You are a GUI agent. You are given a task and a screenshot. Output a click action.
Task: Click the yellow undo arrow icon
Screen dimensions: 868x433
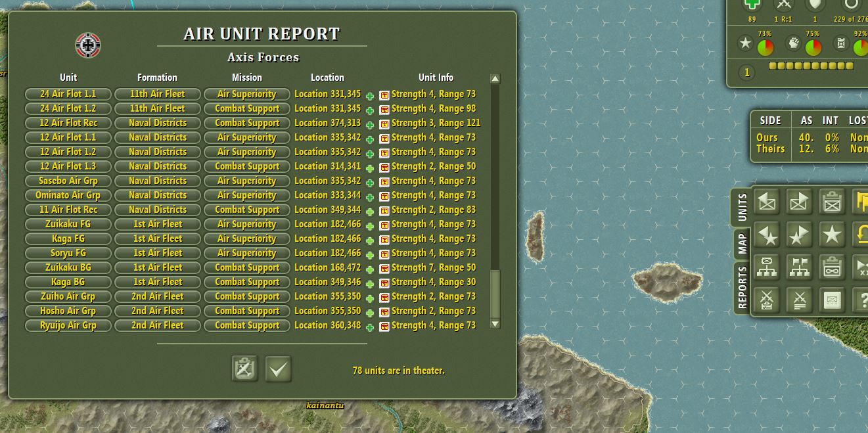(x=861, y=235)
